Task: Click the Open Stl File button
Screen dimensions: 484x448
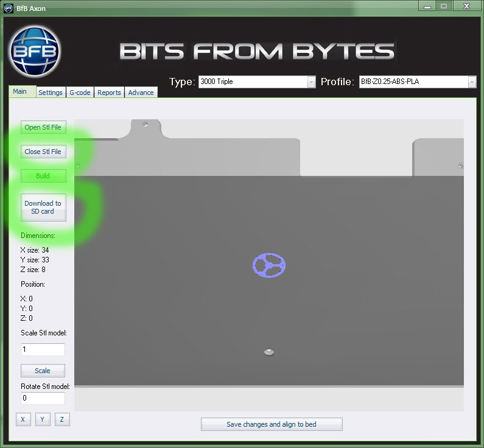Action: pyautogui.click(x=43, y=127)
